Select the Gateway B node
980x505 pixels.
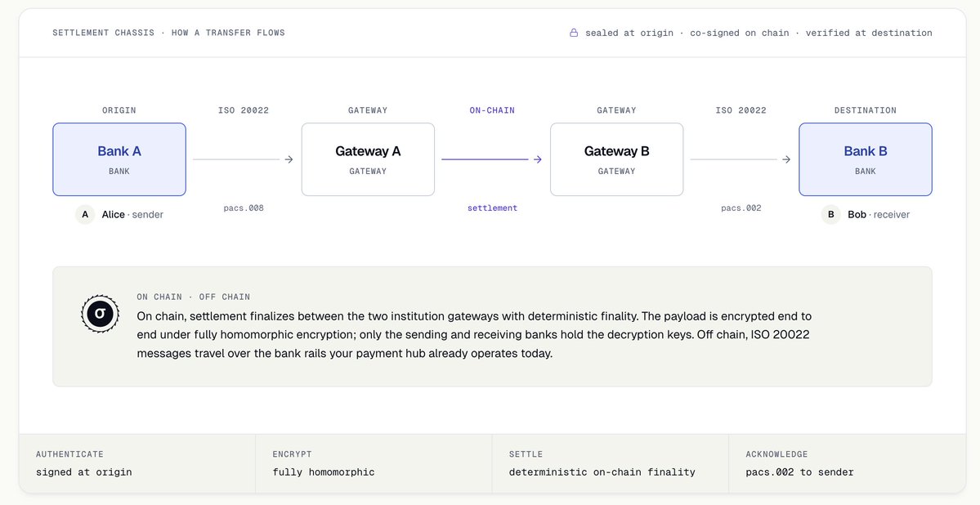click(x=617, y=159)
